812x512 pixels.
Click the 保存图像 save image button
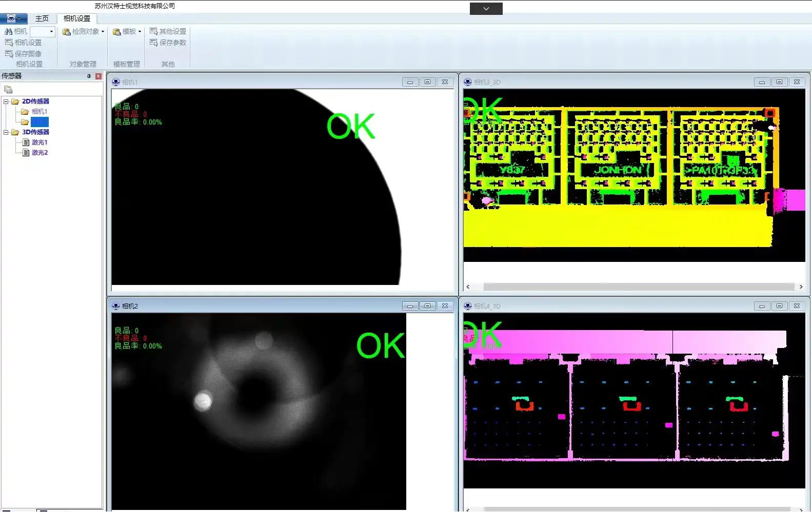coord(24,54)
